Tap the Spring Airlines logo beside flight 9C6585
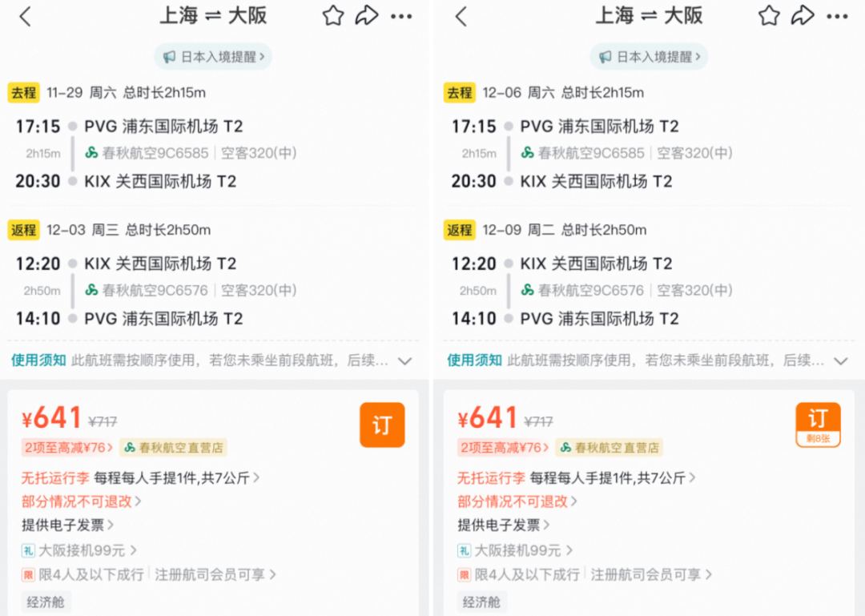The width and height of the screenshot is (865, 616). tap(91, 153)
